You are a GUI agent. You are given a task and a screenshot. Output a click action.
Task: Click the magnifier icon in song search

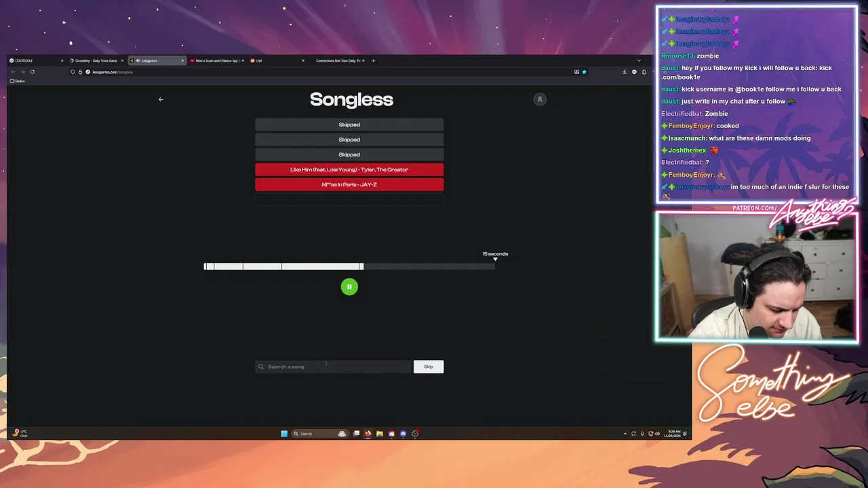(260, 367)
